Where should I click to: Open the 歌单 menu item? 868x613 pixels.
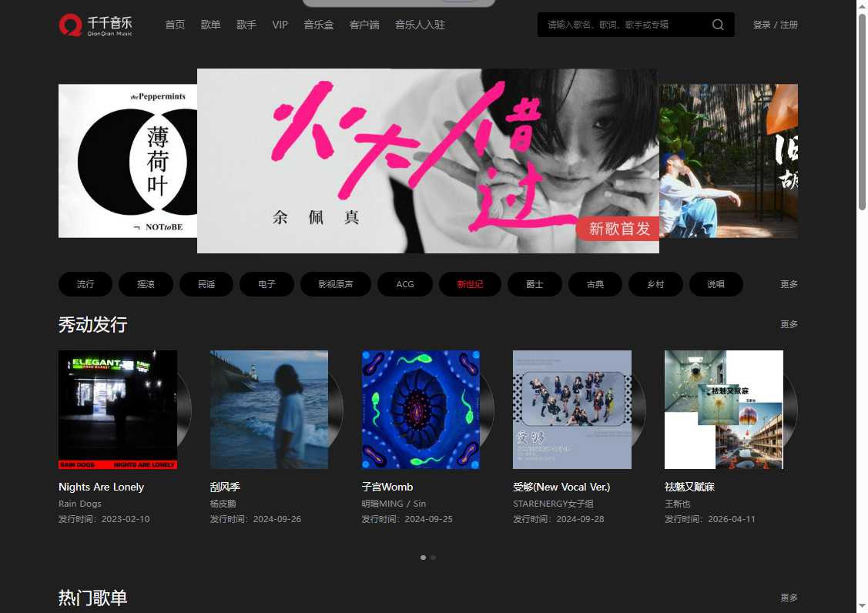[210, 24]
